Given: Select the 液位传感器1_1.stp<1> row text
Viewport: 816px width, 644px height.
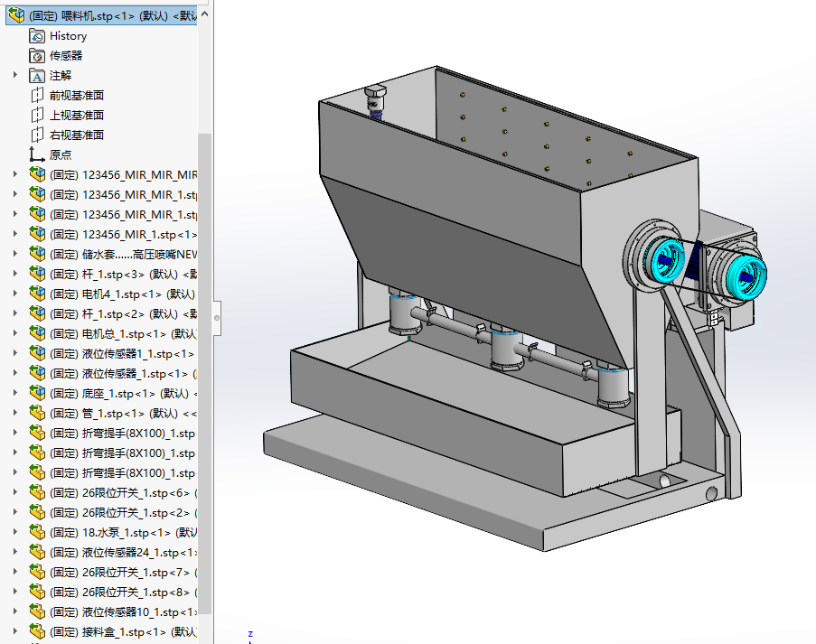Looking at the screenshot, I should pos(123,354).
